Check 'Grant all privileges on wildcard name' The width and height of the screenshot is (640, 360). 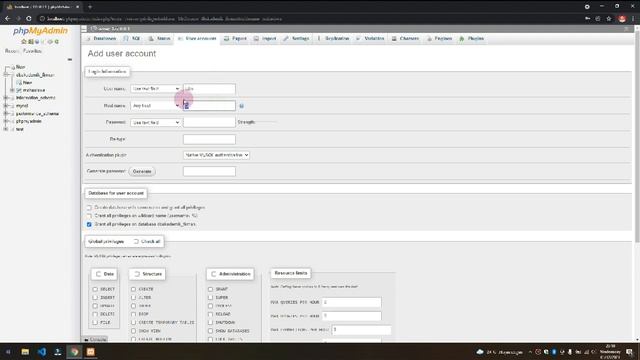pyautogui.click(x=89, y=216)
